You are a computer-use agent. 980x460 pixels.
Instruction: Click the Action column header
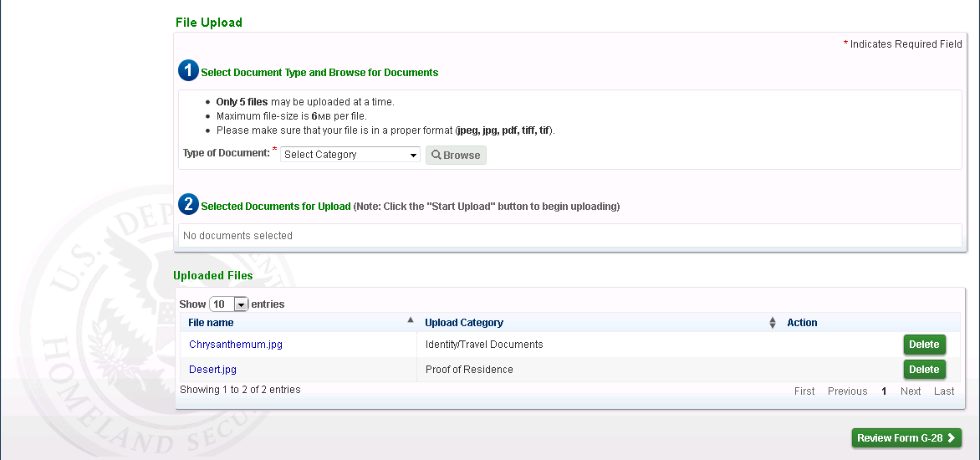[x=802, y=323]
